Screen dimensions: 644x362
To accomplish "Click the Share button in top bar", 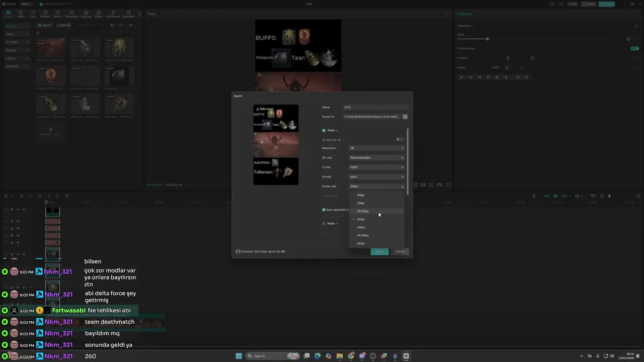I will coord(589,4).
